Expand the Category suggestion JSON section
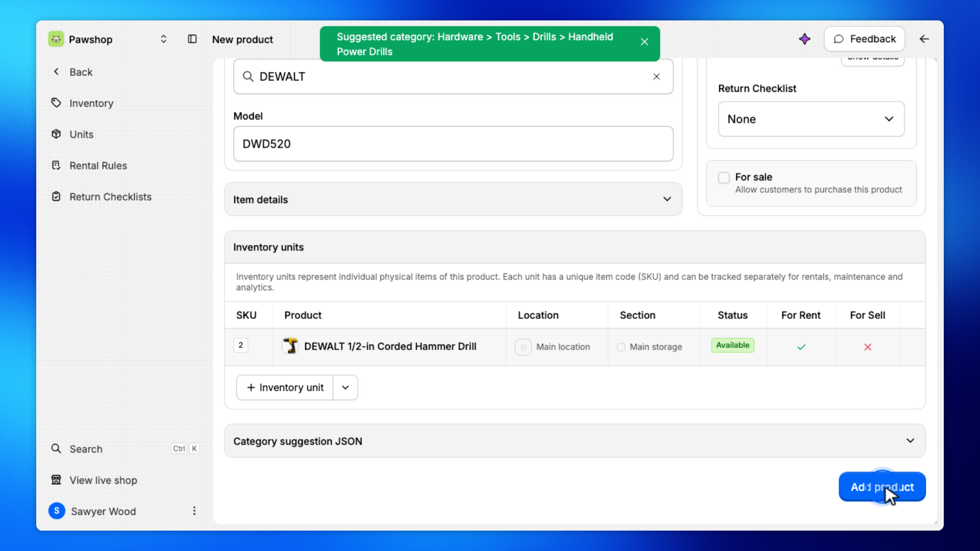This screenshot has height=551, width=980. coord(575,441)
